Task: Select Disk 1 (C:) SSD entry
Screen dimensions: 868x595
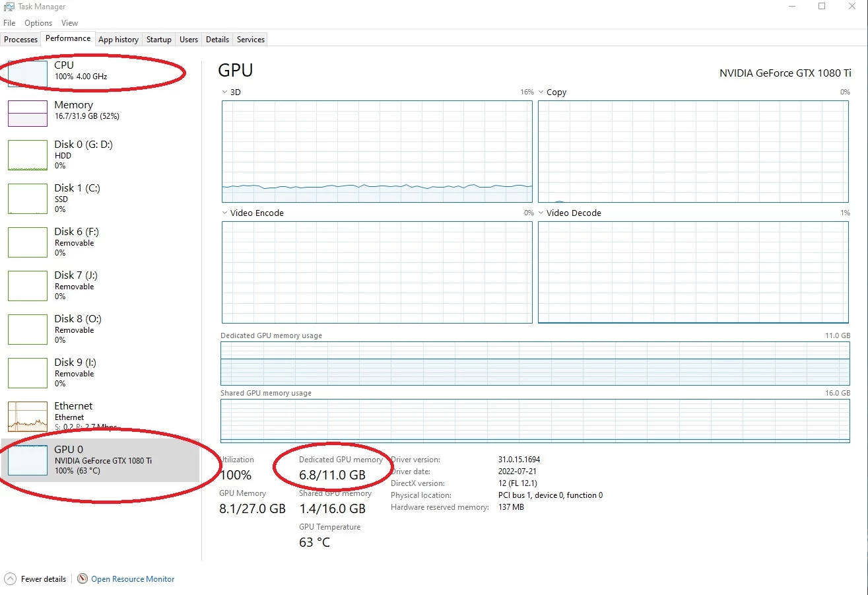Action: tap(100, 198)
